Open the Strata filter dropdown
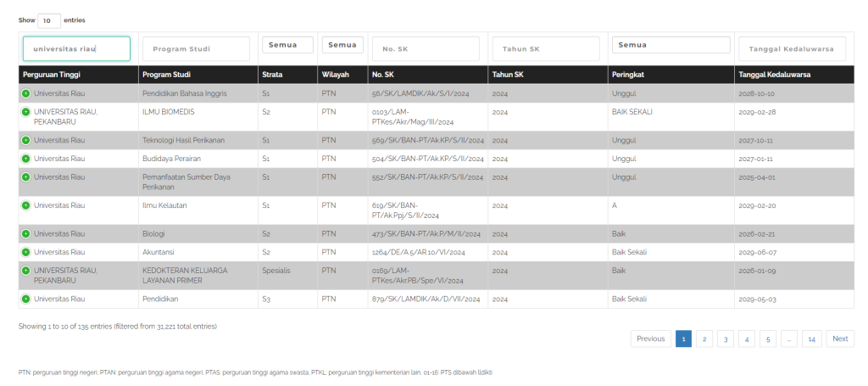The height and width of the screenshot is (386, 868). pyautogui.click(x=287, y=45)
